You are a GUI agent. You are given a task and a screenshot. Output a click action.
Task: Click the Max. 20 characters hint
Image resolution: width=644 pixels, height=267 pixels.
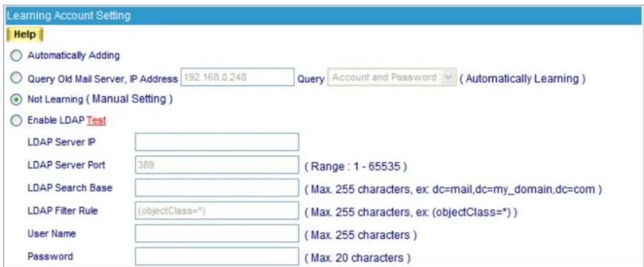[x=357, y=258]
